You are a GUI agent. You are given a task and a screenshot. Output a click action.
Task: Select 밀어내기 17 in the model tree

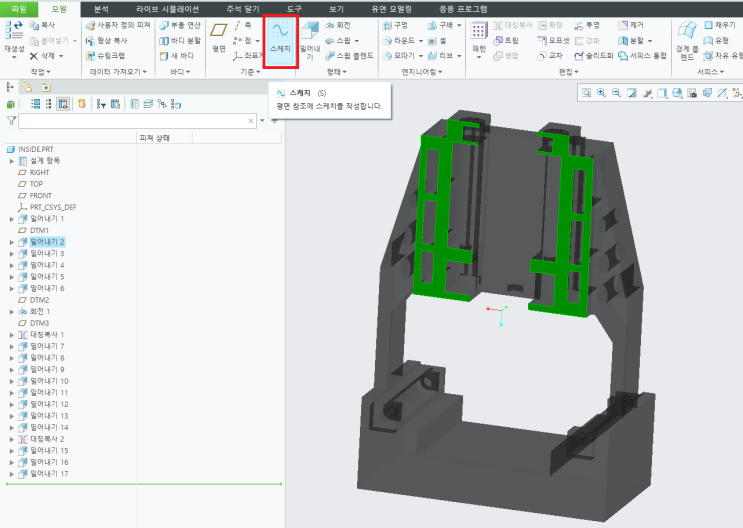click(x=44, y=474)
